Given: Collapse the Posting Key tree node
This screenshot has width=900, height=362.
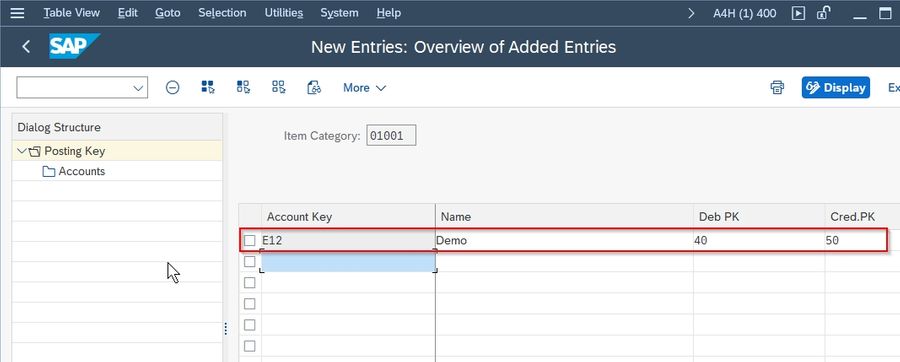Looking at the screenshot, I should click(x=22, y=151).
